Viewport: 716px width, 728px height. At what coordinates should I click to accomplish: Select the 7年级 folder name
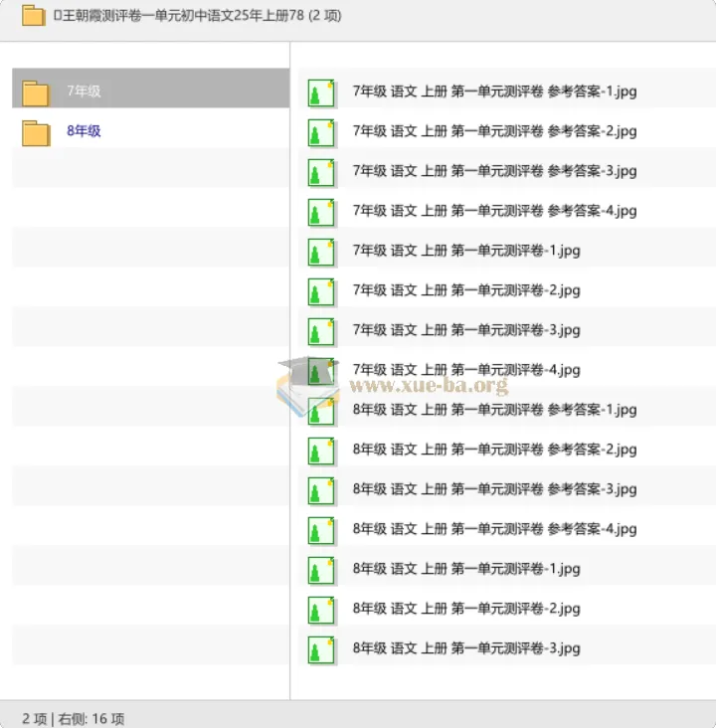84,91
